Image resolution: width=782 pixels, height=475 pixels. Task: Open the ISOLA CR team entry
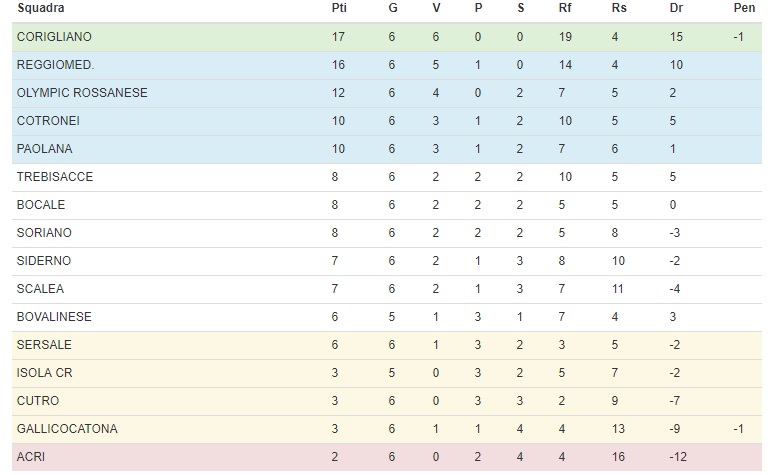[x=44, y=372]
